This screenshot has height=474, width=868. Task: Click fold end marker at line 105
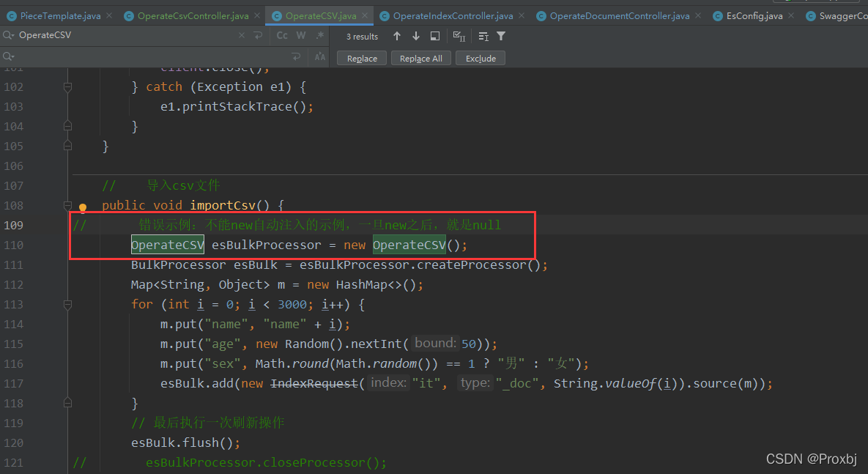67,147
